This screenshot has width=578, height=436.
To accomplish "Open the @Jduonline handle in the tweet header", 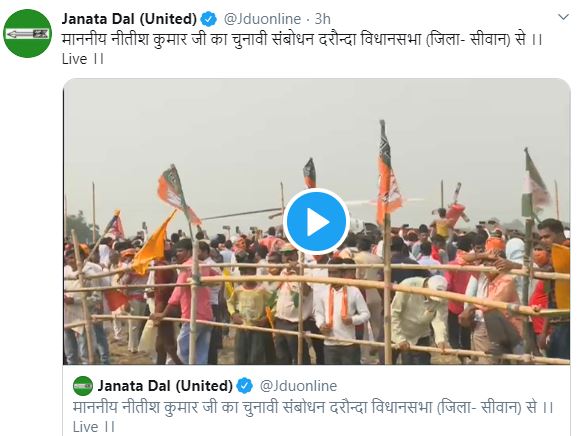I will [262, 19].
